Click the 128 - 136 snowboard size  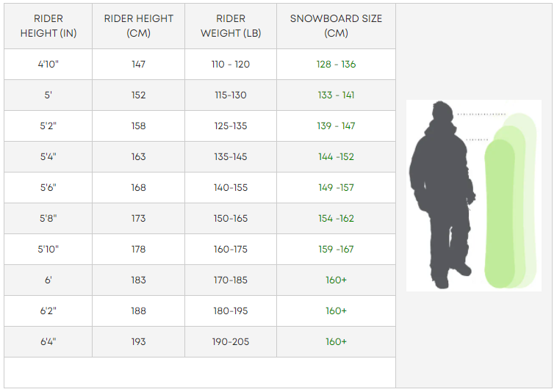(x=336, y=65)
